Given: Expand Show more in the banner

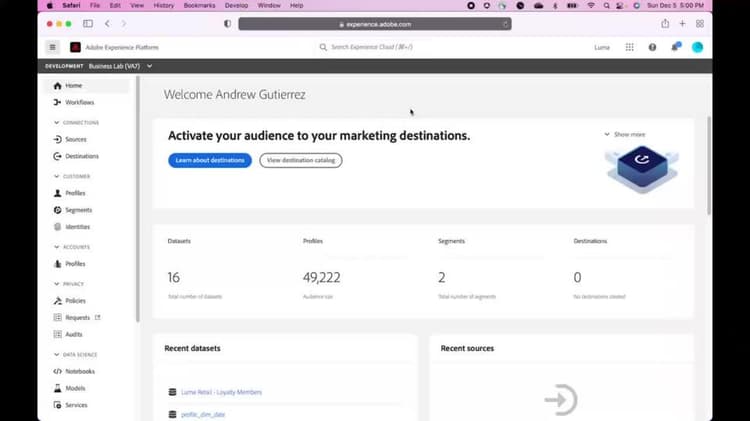Looking at the screenshot, I should point(625,134).
